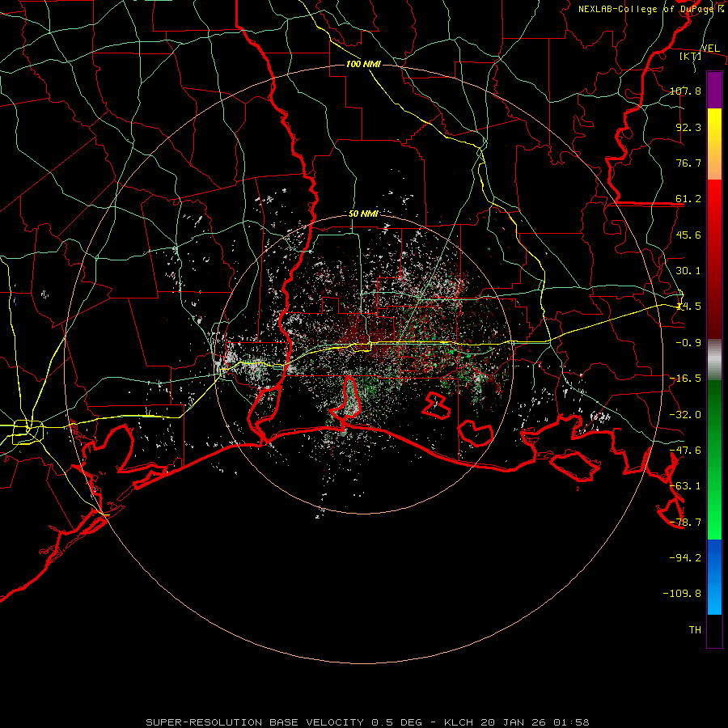Viewport: 728px width, 728px height.
Task: Click the -32.0 velocity legend value
Action: tap(685, 415)
